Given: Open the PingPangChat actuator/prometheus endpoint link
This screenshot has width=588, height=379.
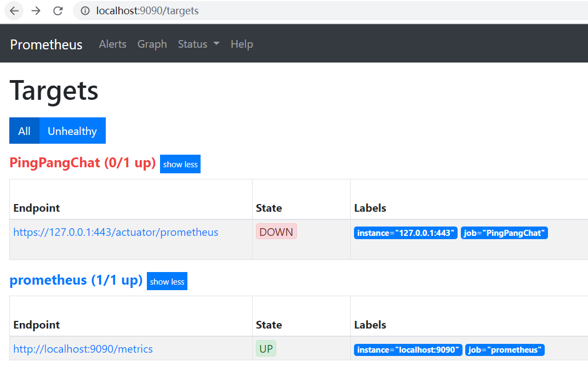Looking at the screenshot, I should coord(116,233).
